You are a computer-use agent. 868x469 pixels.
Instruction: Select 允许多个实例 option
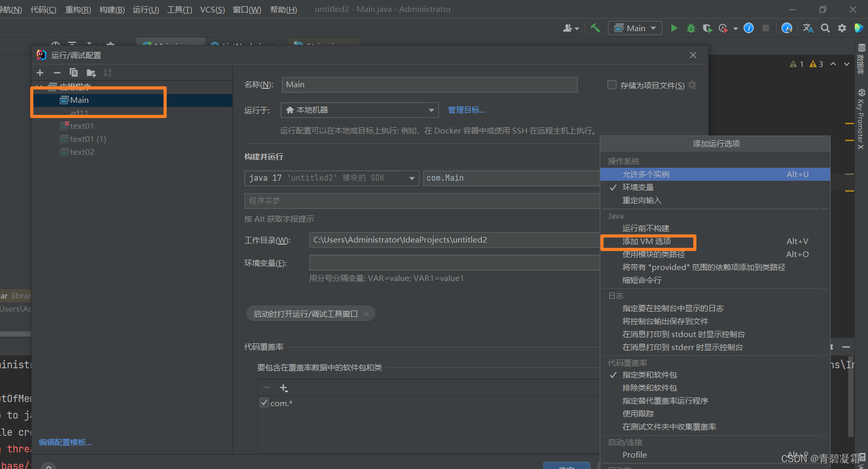pyautogui.click(x=715, y=175)
